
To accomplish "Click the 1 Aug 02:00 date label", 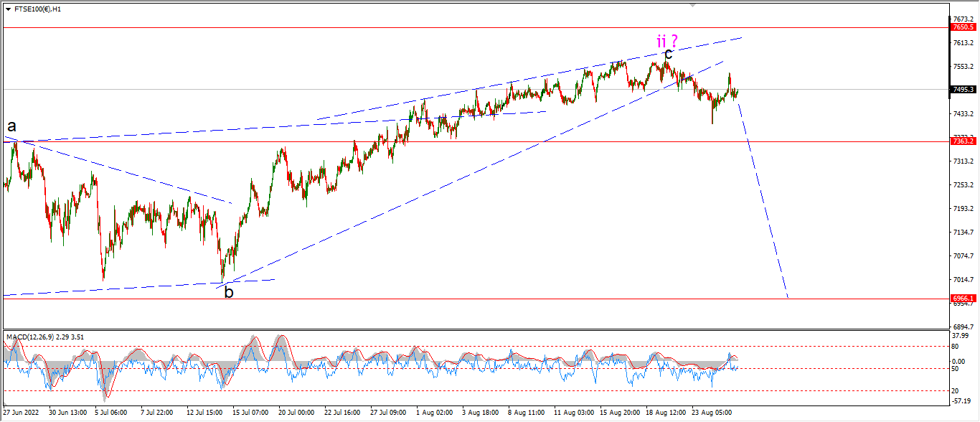I will (x=433, y=413).
